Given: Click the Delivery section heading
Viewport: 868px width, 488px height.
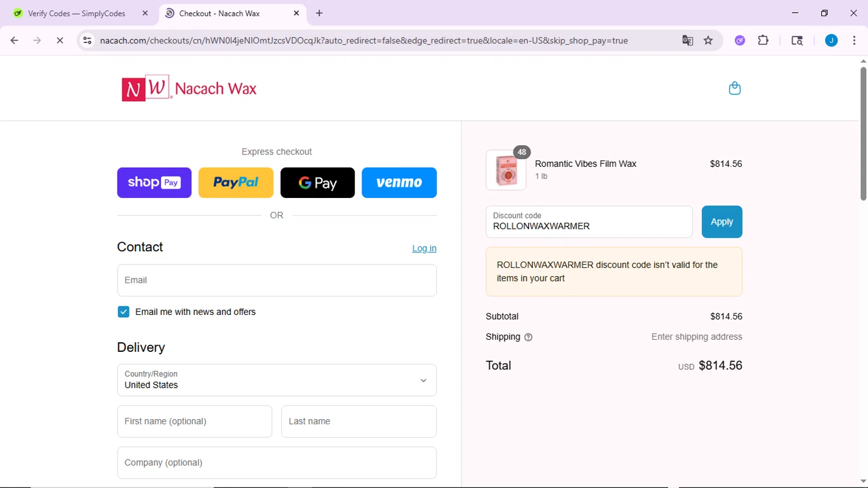Looking at the screenshot, I should pyautogui.click(x=141, y=347).
